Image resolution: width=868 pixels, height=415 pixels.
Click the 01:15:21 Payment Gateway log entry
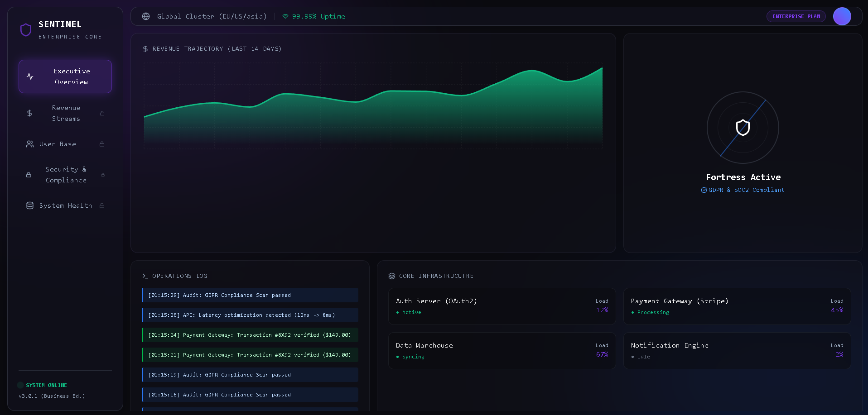(x=250, y=355)
